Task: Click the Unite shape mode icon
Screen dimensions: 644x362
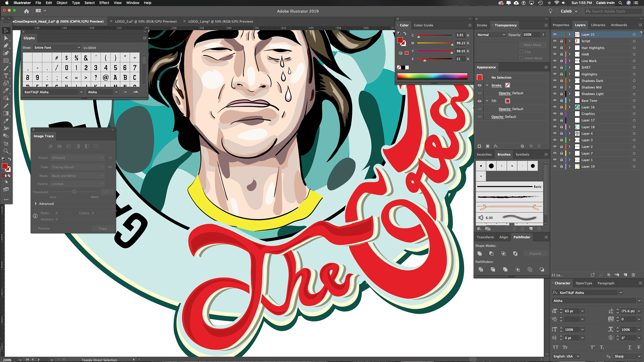Action: pyautogui.click(x=480, y=254)
